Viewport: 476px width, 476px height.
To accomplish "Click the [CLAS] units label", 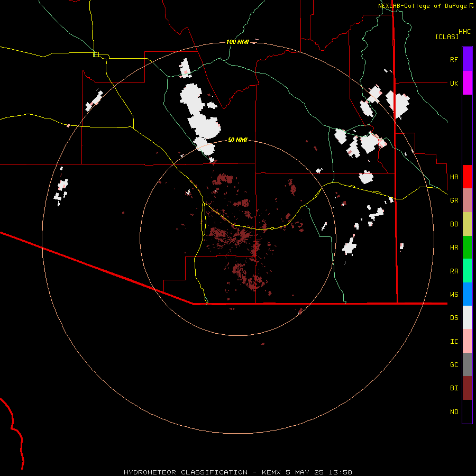I will 447,36.
